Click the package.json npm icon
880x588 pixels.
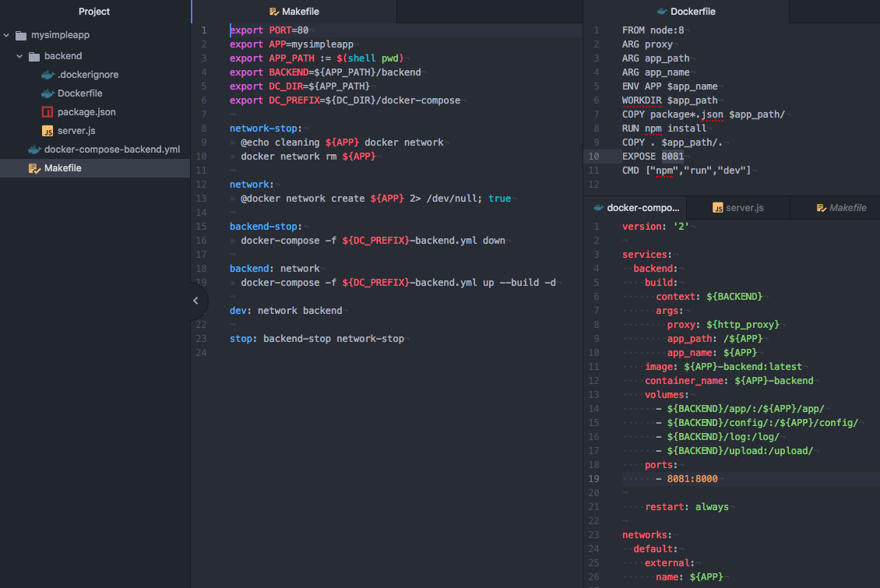coord(48,112)
